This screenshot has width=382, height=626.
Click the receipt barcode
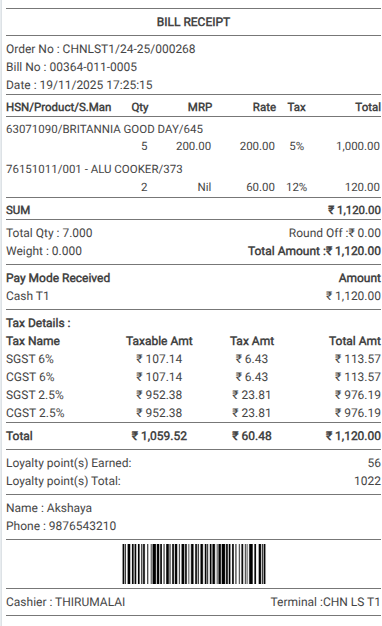(x=194, y=564)
